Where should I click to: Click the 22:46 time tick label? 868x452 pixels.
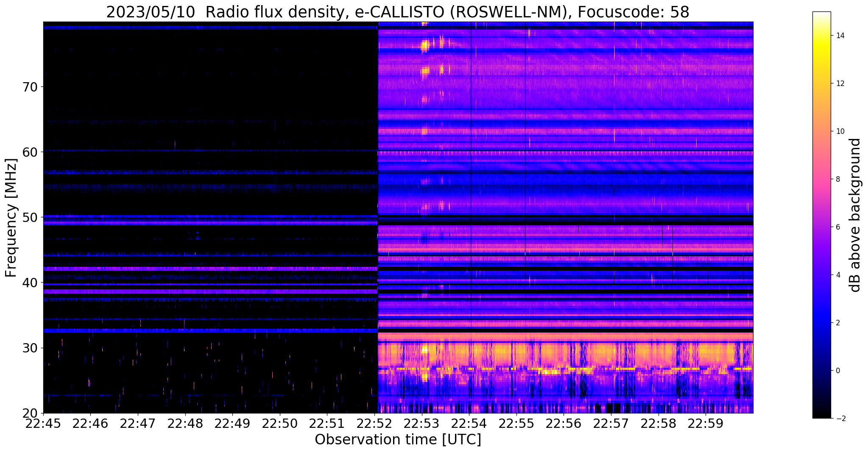pyautogui.click(x=90, y=424)
